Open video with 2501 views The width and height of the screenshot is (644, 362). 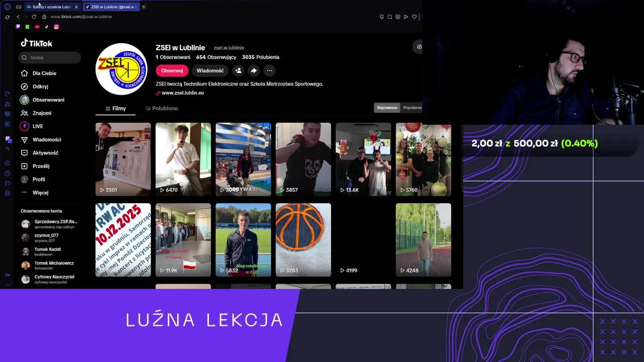(x=123, y=159)
